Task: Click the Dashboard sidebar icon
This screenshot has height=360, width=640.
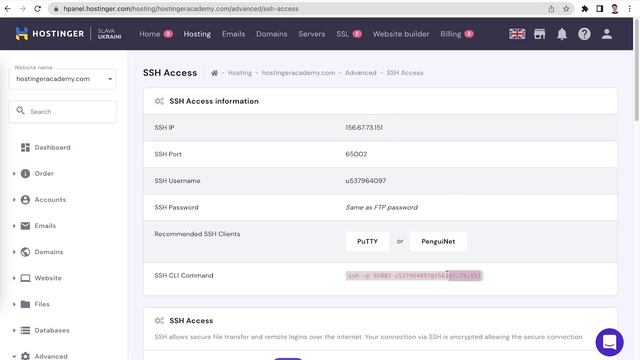Action: pyautogui.click(x=25, y=147)
